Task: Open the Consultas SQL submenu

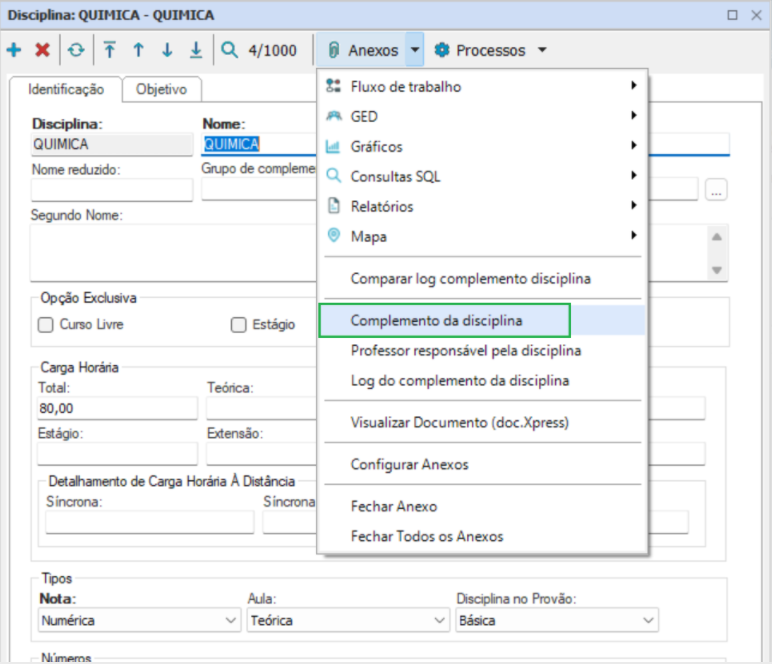Action: [x=482, y=176]
